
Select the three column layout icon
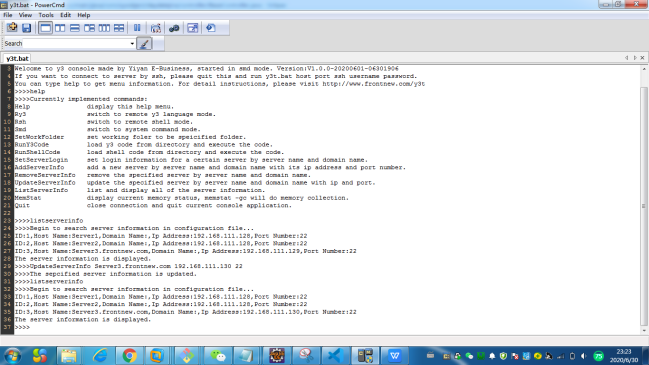[x=104, y=28]
